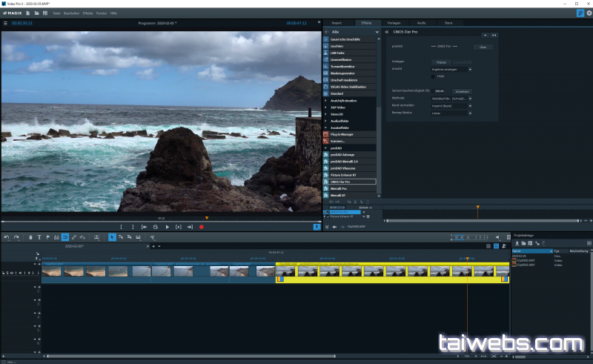Click the set in-point bracket icon

[122, 227]
